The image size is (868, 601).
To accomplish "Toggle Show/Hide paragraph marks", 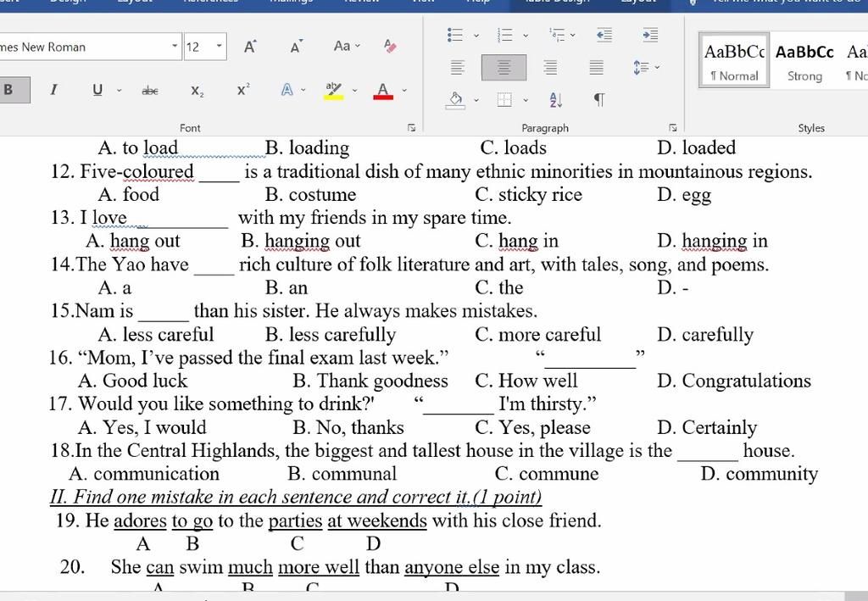I will 599,100.
